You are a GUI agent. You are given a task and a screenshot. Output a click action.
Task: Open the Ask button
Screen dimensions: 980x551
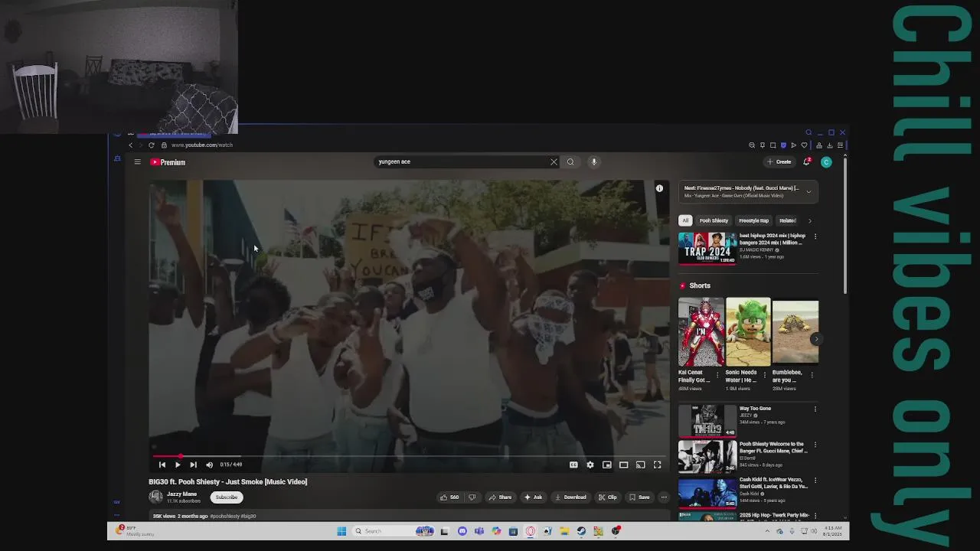pyautogui.click(x=533, y=497)
